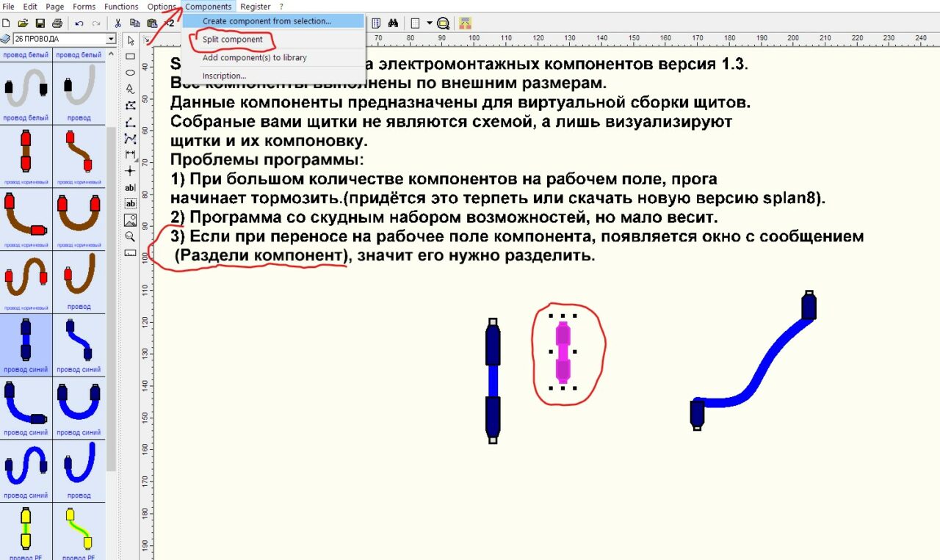Select the Insert image tool

tap(131, 219)
